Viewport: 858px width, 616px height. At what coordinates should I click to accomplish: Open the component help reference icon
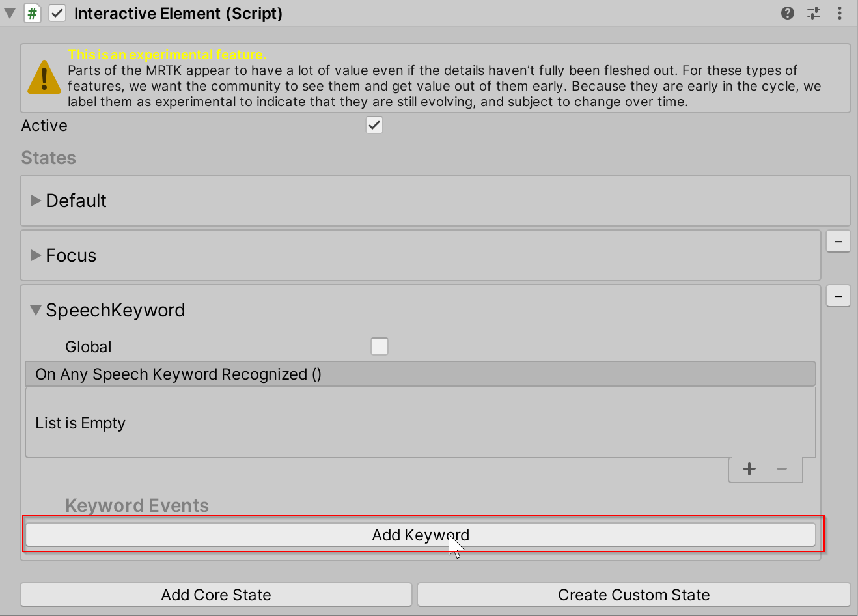coord(788,13)
